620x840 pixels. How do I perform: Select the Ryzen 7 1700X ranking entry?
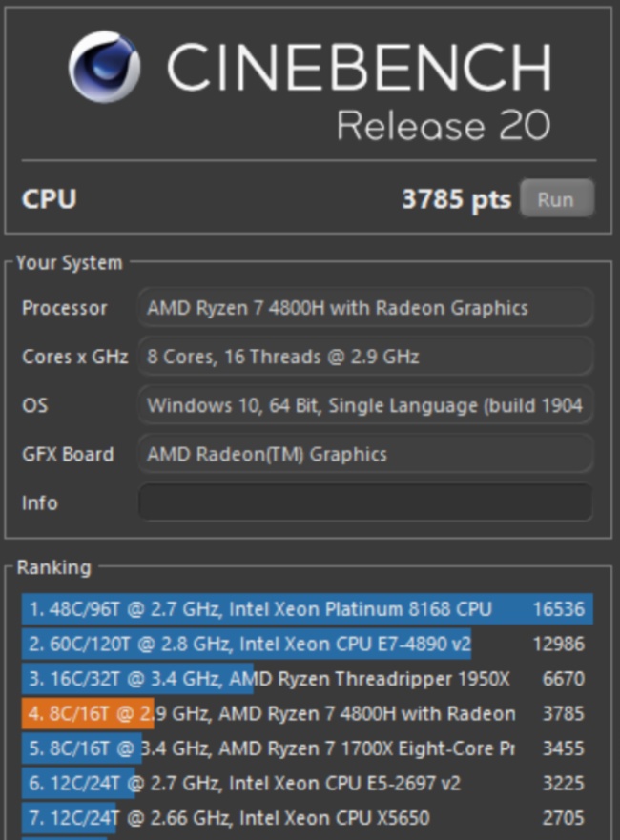click(x=307, y=748)
